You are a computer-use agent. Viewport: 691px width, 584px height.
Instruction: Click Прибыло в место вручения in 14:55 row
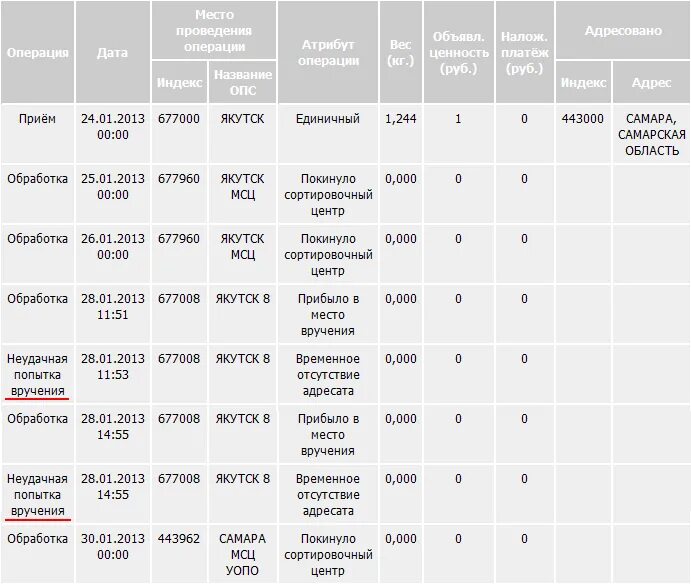pos(328,434)
